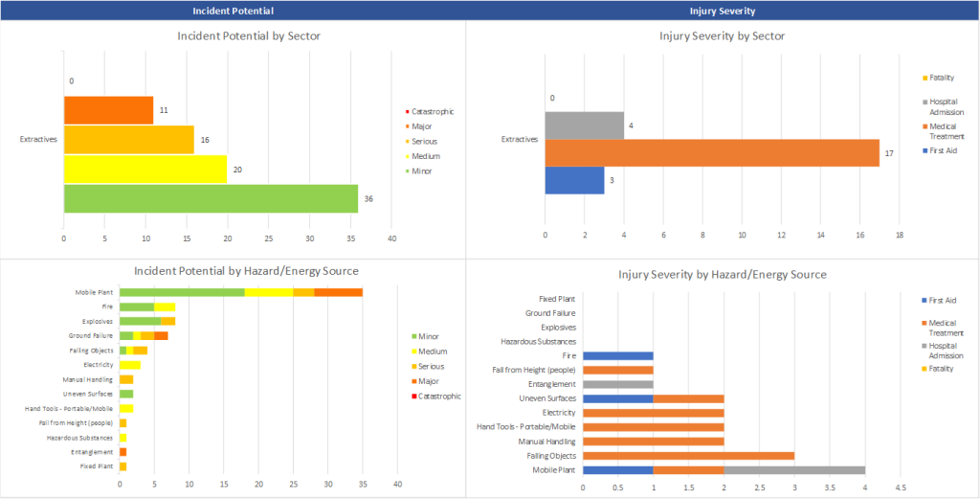Click the Incident Potential header band

click(x=233, y=11)
